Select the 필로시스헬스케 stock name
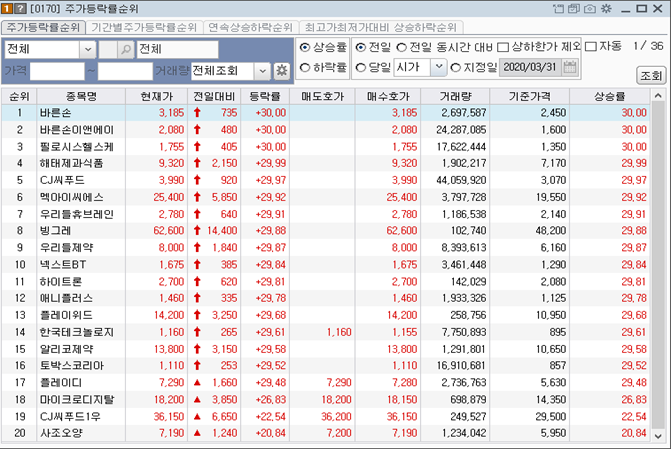The height and width of the screenshot is (449, 671). [x=77, y=147]
